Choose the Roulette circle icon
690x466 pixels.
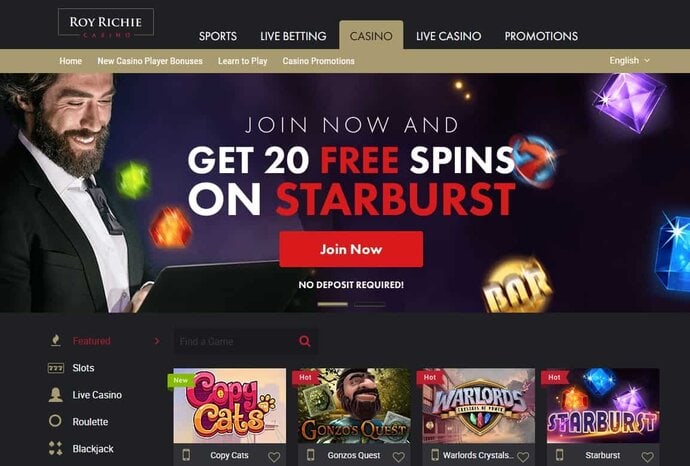click(55, 421)
